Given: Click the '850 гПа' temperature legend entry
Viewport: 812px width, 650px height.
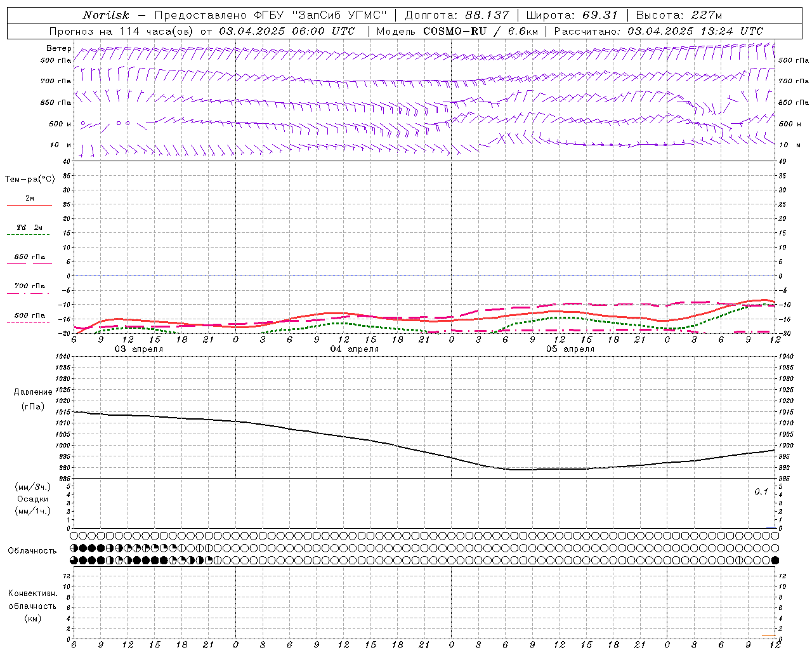Looking at the screenshot, I should (x=30, y=256).
